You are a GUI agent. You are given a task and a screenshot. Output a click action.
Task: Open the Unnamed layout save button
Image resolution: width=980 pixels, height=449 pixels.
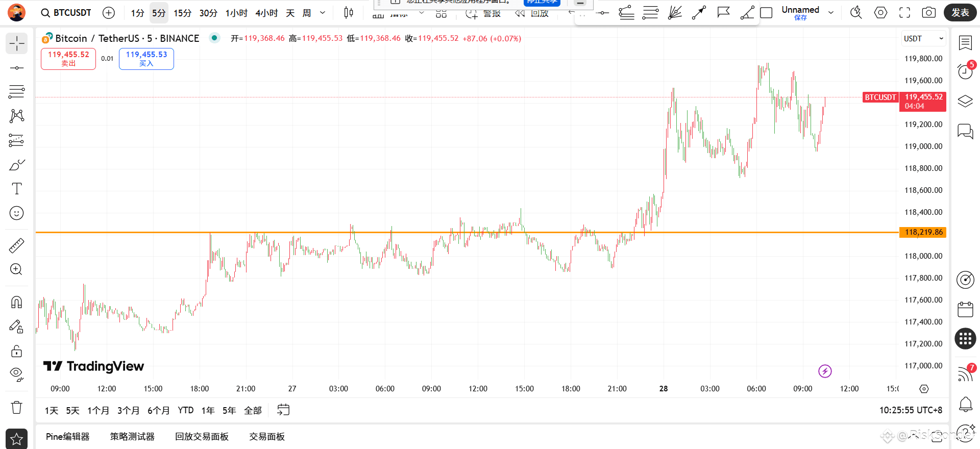(800, 13)
